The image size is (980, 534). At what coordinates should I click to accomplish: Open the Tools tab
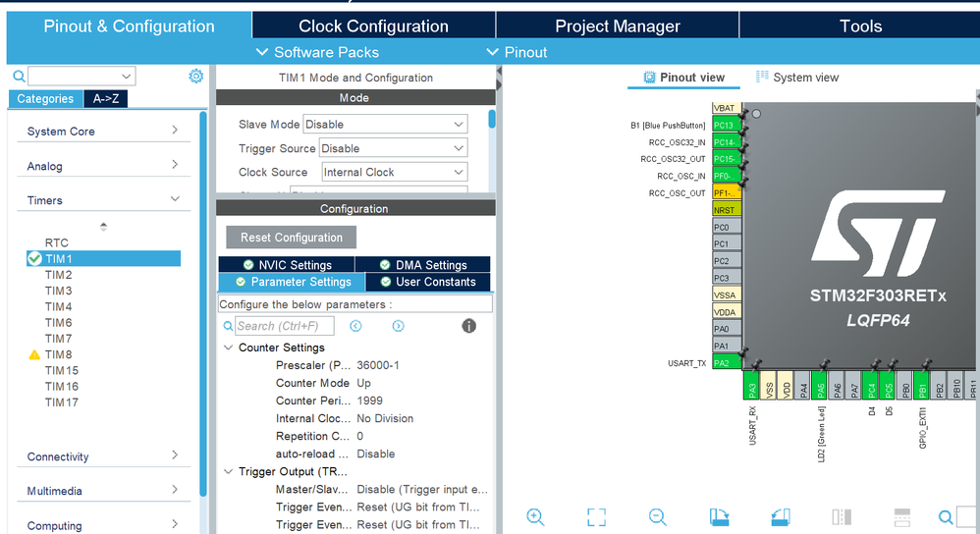point(860,27)
